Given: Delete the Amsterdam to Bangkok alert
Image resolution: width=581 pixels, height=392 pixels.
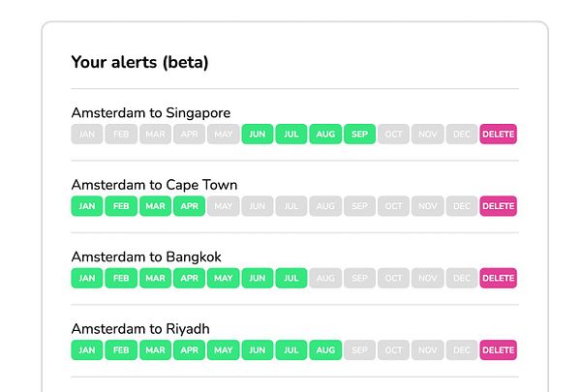Looking at the screenshot, I should (x=498, y=278).
